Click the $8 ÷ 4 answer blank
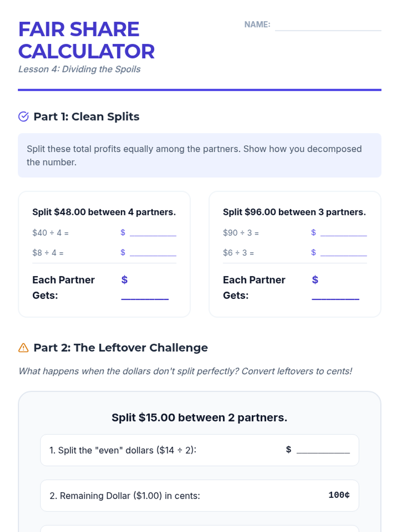This screenshot has width=399, height=532. [153, 252]
